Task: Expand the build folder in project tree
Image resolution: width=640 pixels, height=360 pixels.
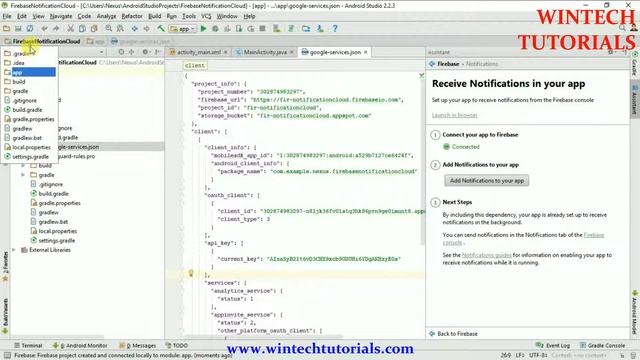Action: [23, 166]
